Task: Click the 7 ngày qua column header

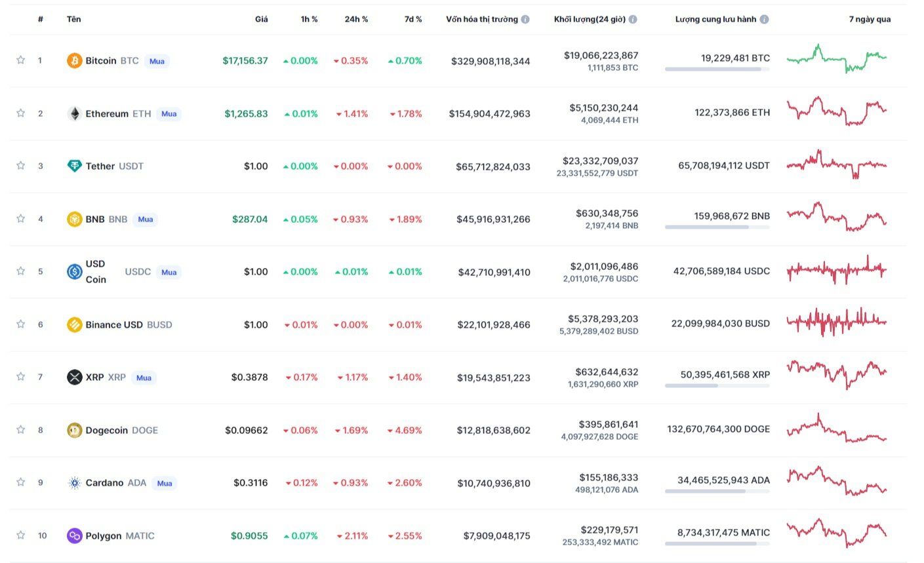Action: 870,19
